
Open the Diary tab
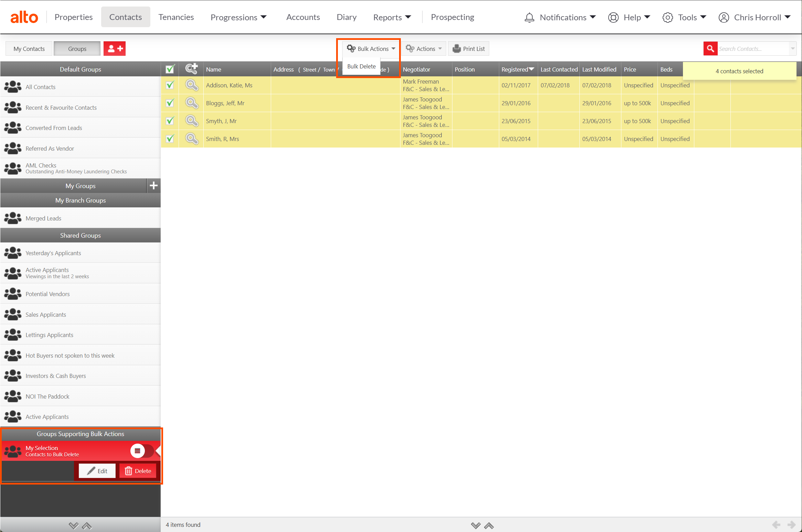pyautogui.click(x=346, y=17)
